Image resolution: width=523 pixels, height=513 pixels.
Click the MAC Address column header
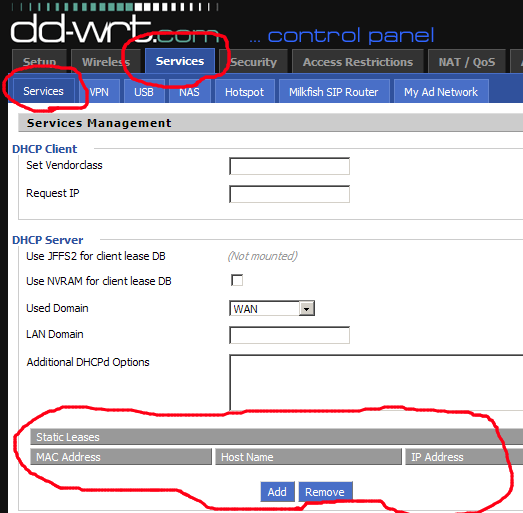tap(121, 457)
